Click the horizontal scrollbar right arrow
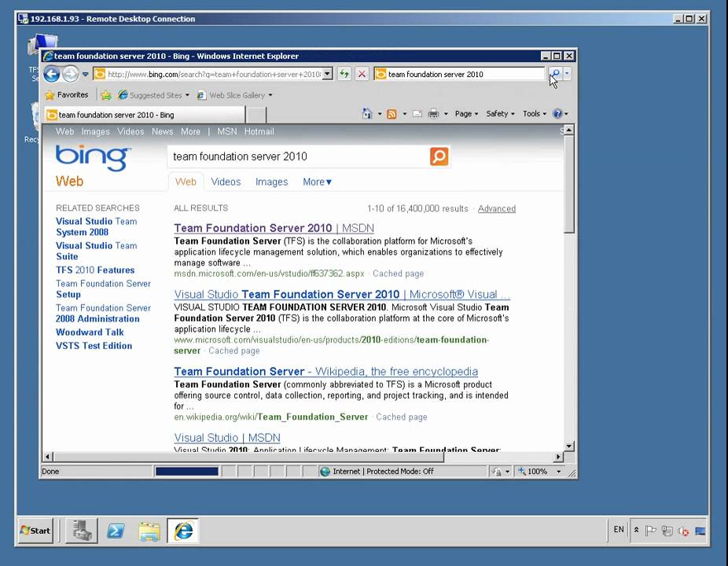This screenshot has height=566, width=728. click(558, 457)
